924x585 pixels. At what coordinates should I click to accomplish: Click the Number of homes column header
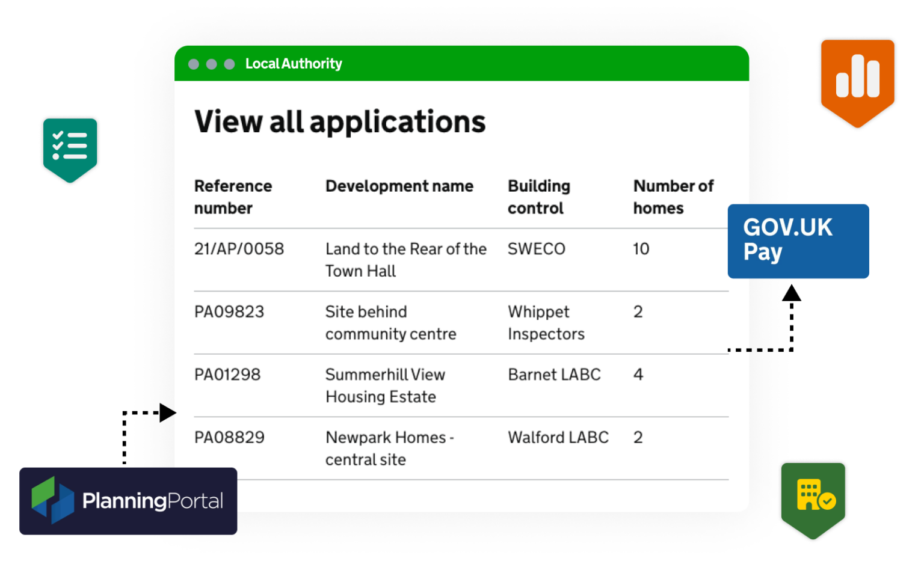pos(673,197)
